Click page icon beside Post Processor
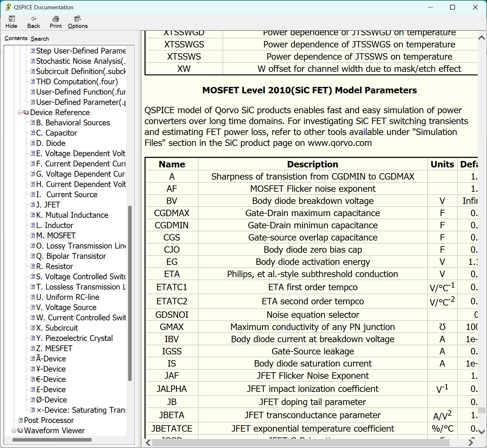The height and width of the screenshot is (448, 487). (x=21, y=420)
